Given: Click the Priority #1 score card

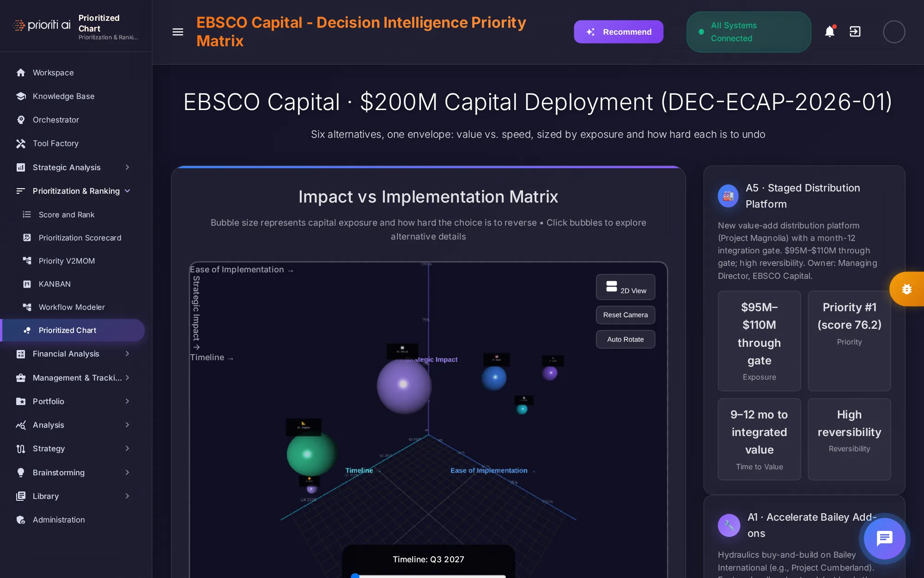Looking at the screenshot, I should pos(849,341).
